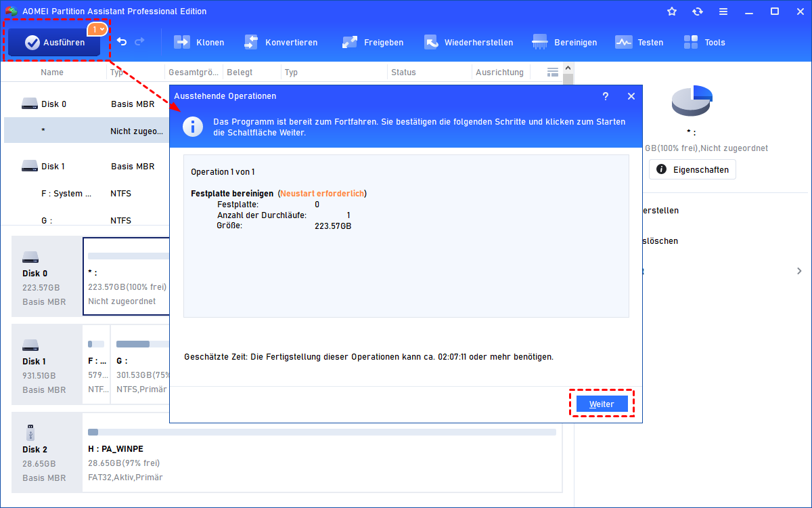The image size is (812, 508).
Task: Open the Tools menu
Action: (x=704, y=42)
